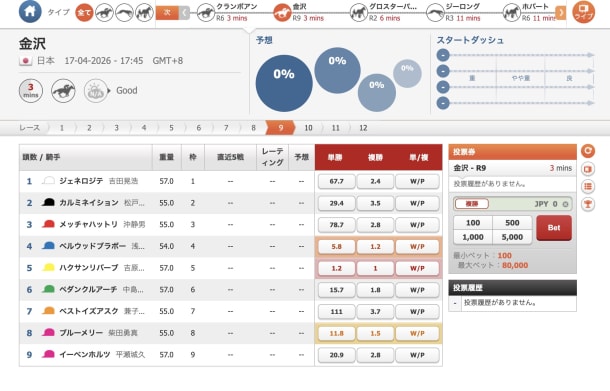Click blue jockey cap of ベルウッドブラボー
The image size is (610, 391).
48,245
